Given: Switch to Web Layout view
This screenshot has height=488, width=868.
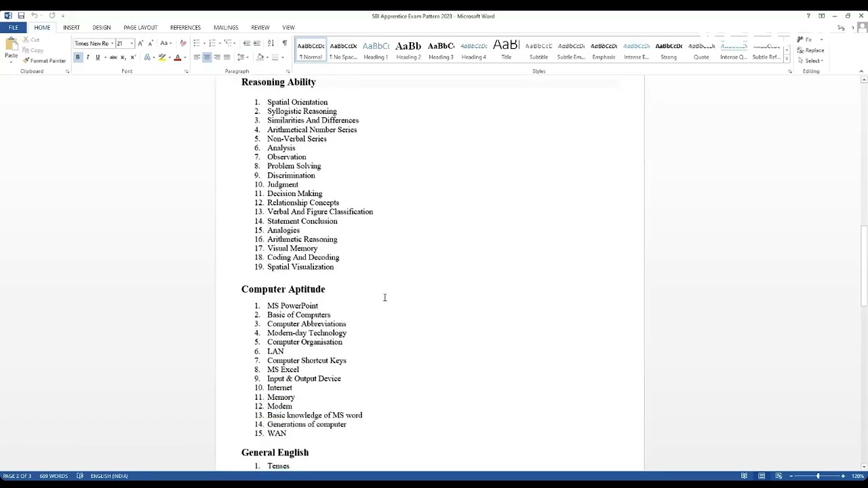Looking at the screenshot, I should click(x=778, y=476).
